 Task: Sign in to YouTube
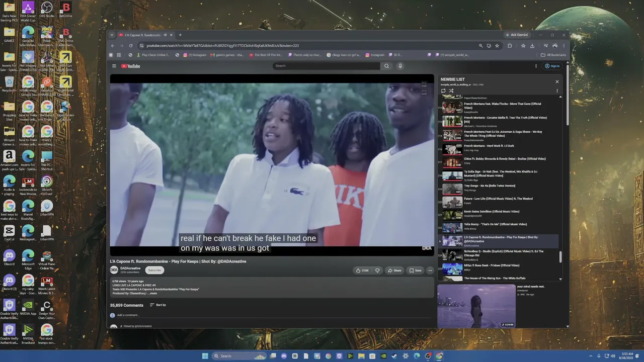pos(552,66)
